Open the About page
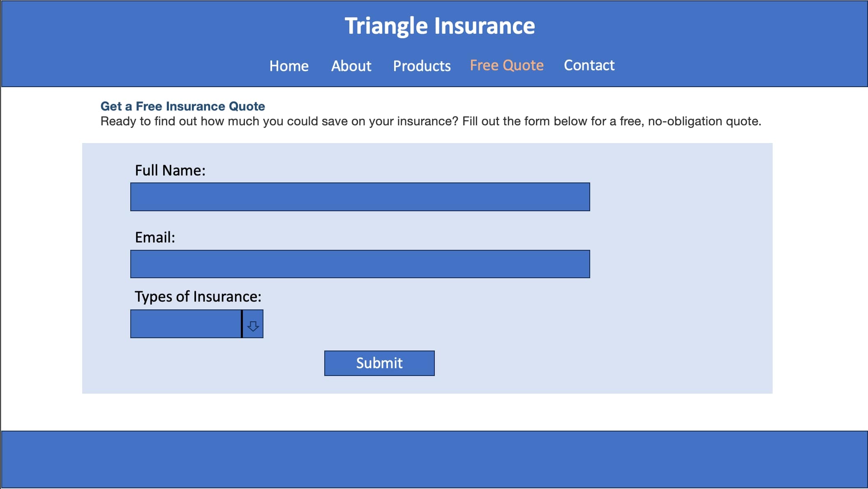 click(x=351, y=66)
